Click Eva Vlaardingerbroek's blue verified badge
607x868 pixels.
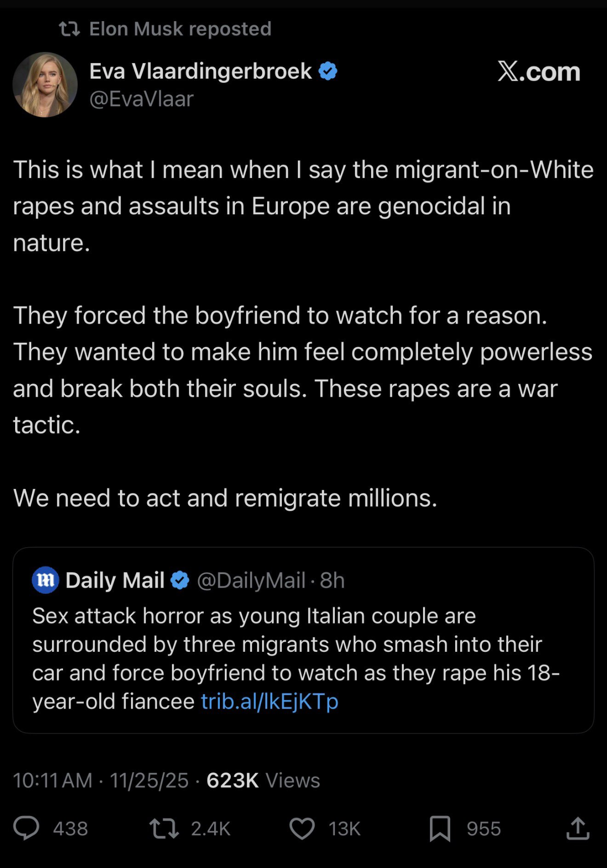pos(328,71)
